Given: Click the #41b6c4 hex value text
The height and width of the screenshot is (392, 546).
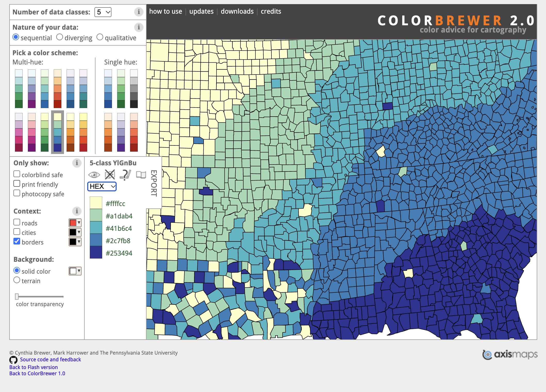Looking at the screenshot, I should [119, 228].
